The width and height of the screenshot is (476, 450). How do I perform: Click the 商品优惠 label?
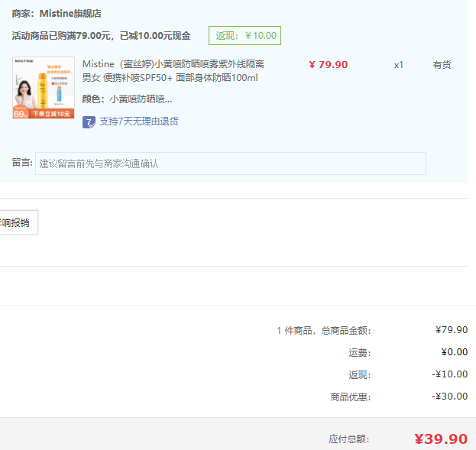pos(351,397)
